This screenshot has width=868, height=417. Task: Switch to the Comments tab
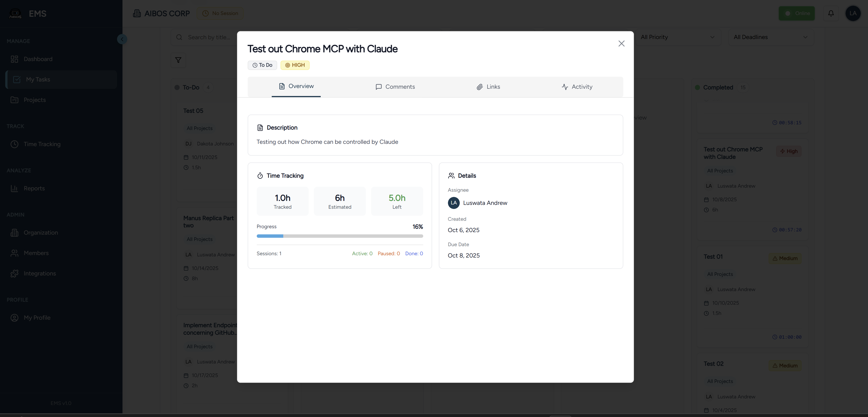[395, 87]
